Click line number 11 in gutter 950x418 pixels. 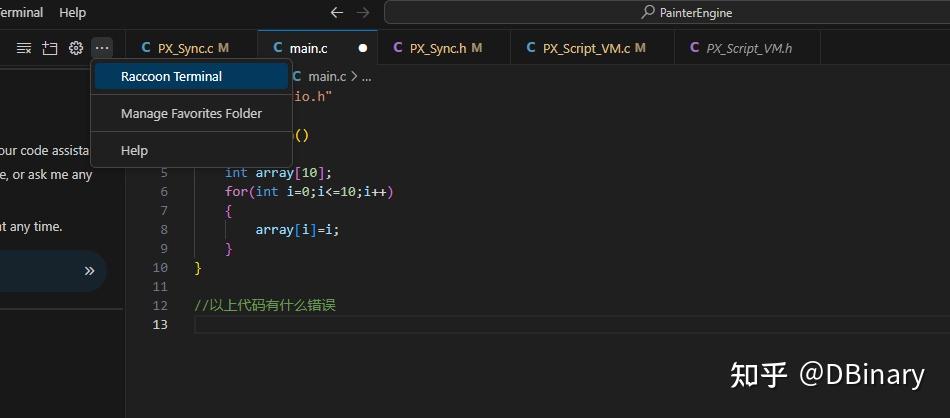coord(160,287)
